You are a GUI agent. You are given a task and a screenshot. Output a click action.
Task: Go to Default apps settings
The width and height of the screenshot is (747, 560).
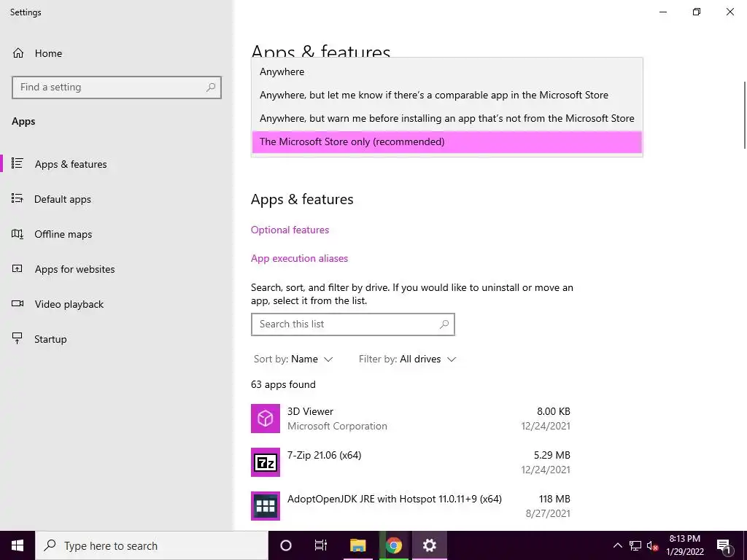pos(63,199)
